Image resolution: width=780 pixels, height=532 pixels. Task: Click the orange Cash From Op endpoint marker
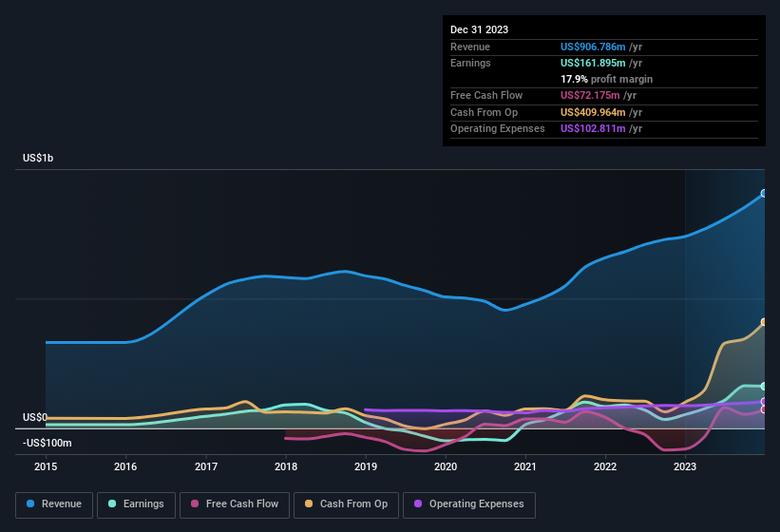click(x=764, y=322)
